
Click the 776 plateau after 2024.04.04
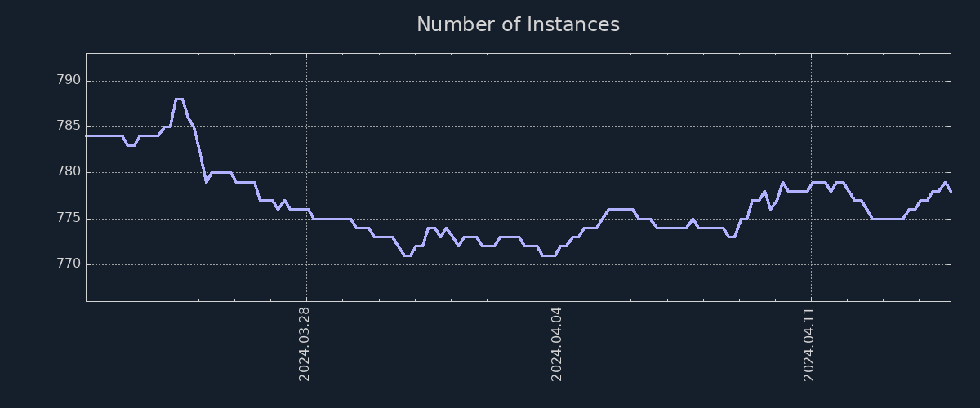click(620, 209)
